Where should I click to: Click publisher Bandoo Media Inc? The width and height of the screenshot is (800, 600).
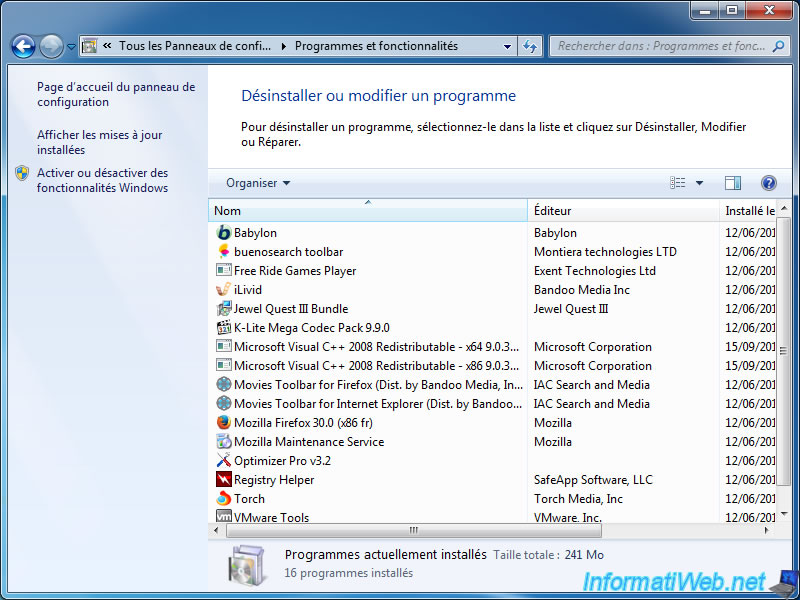pyautogui.click(x=582, y=290)
